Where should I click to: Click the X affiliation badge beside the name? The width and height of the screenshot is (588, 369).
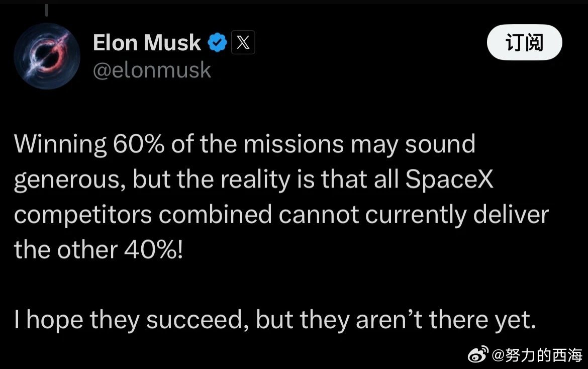pyautogui.click(x=243, y=42)
